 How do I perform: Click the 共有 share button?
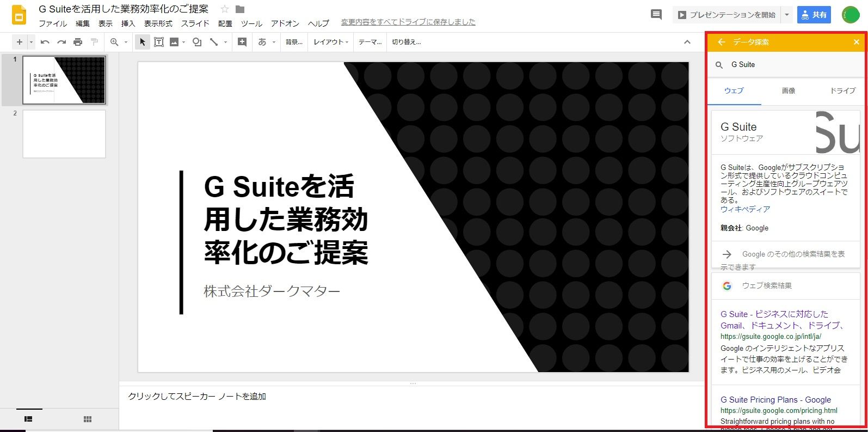click(x=814, y=15)
